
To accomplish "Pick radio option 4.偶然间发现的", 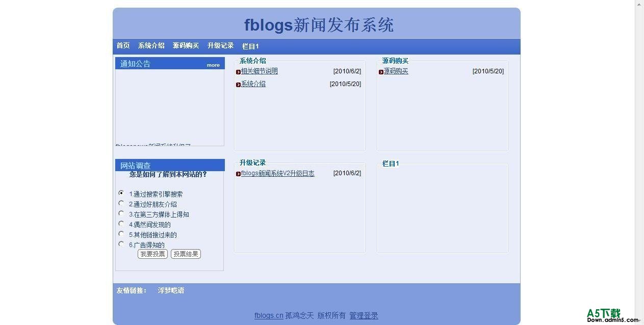I will tap(121, 224).
